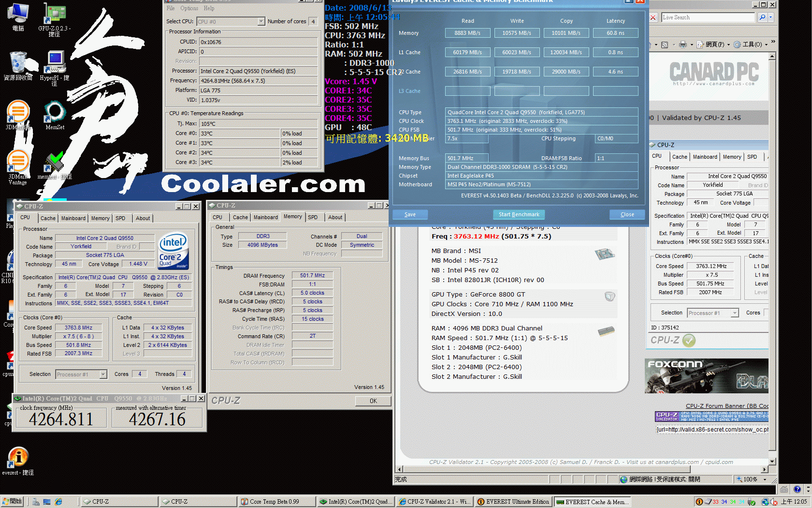The width and height of the screenshot is (812, 508).
Task: Click the forum banner URL text field
Action: pos(712,430)
